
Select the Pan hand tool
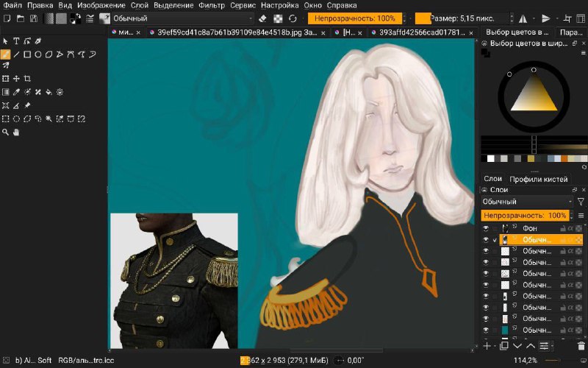tap(16, 132)
